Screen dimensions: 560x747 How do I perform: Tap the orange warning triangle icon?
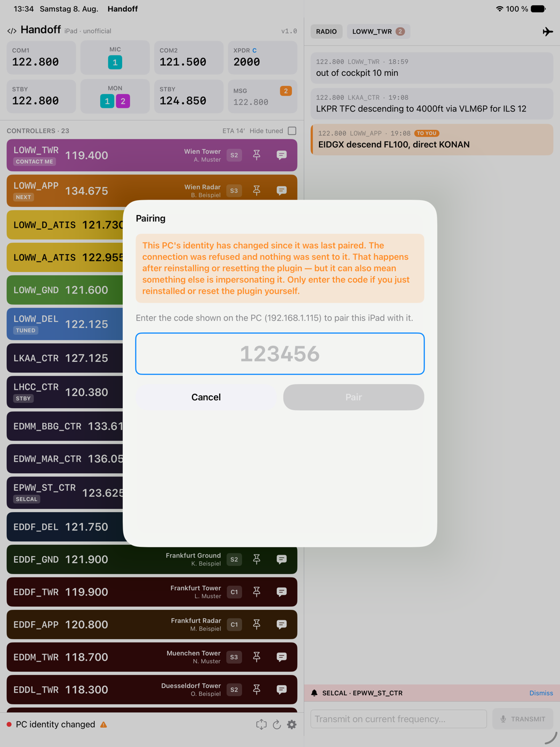click(103, 725)
